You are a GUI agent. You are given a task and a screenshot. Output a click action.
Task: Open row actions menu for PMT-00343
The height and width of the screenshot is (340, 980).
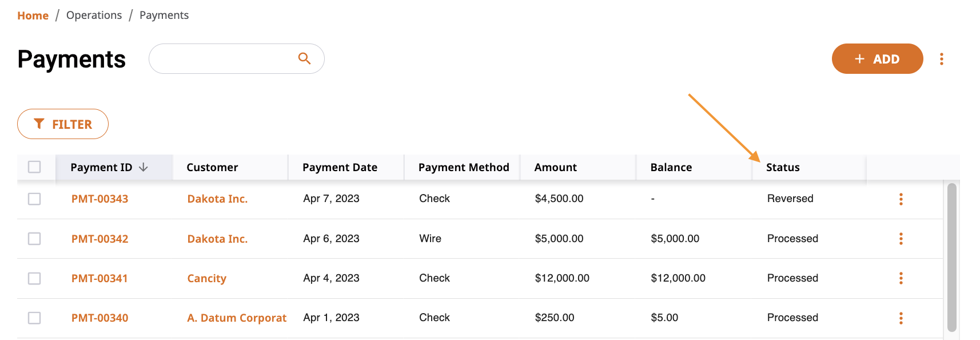coord(901,199)
